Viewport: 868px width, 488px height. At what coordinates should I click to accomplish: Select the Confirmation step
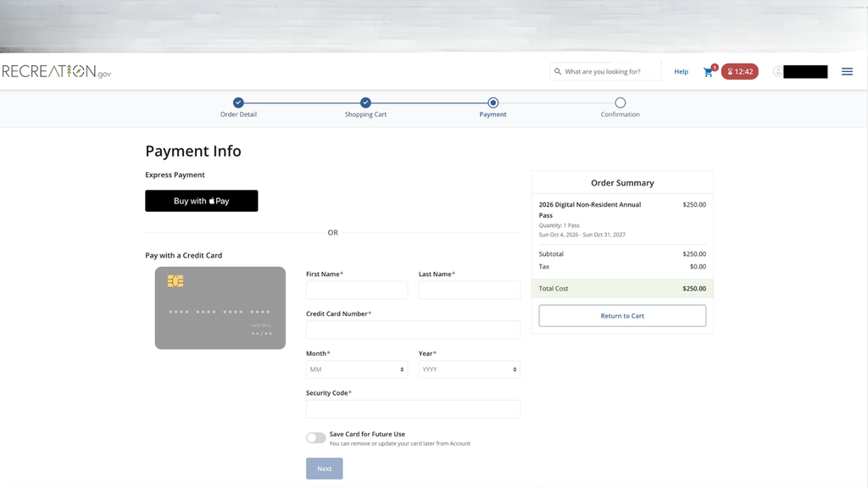click(620, 108)
